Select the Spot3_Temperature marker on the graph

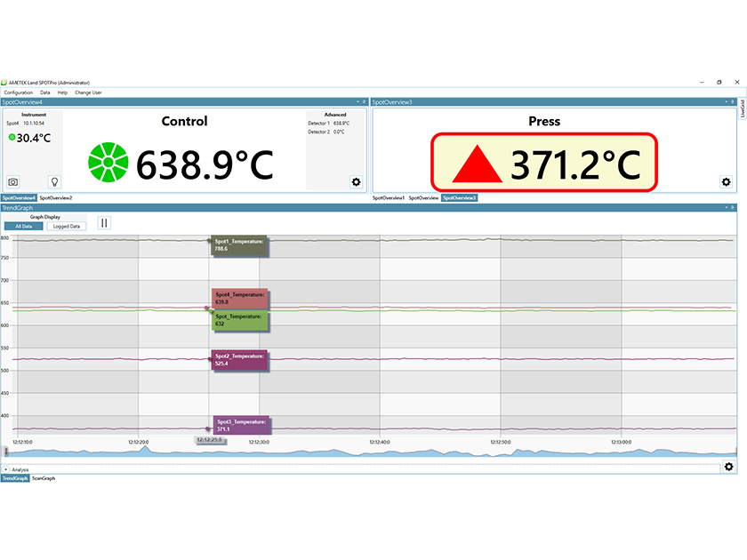pyautogui.click(x=240, y=426)
